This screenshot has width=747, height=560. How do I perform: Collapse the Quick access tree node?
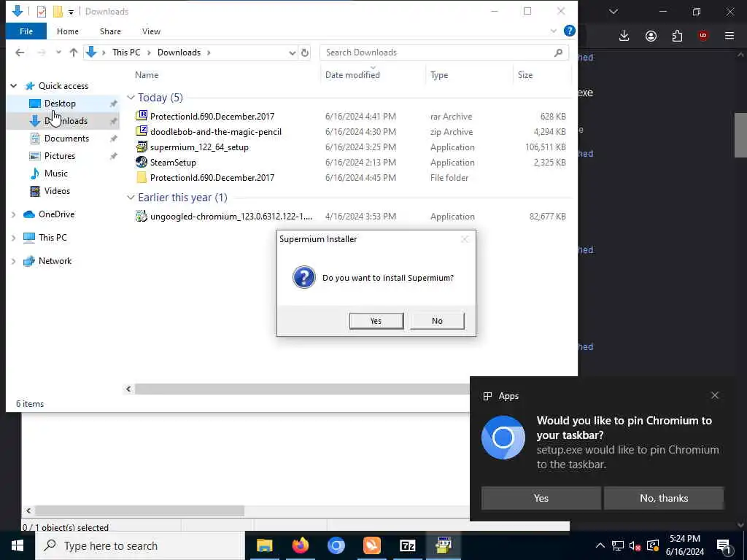coord(14,86)
